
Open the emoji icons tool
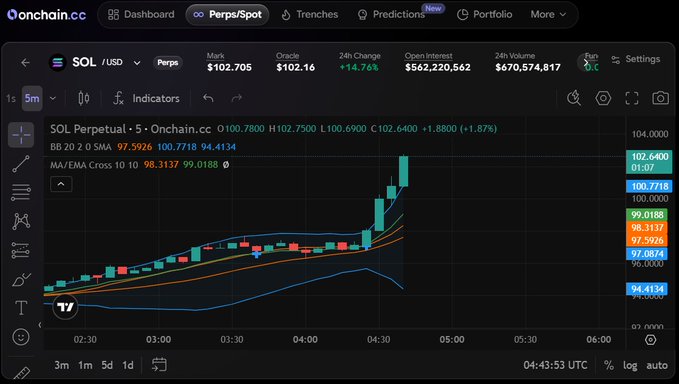tap(21, 337)
